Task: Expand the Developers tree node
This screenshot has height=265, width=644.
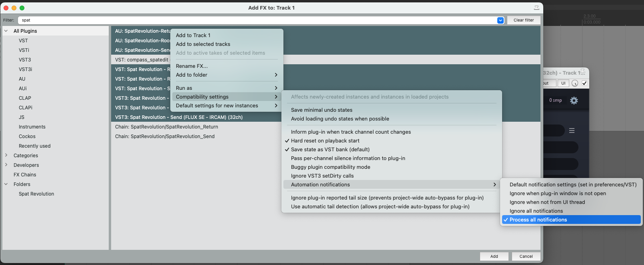Action: point(6,165)
